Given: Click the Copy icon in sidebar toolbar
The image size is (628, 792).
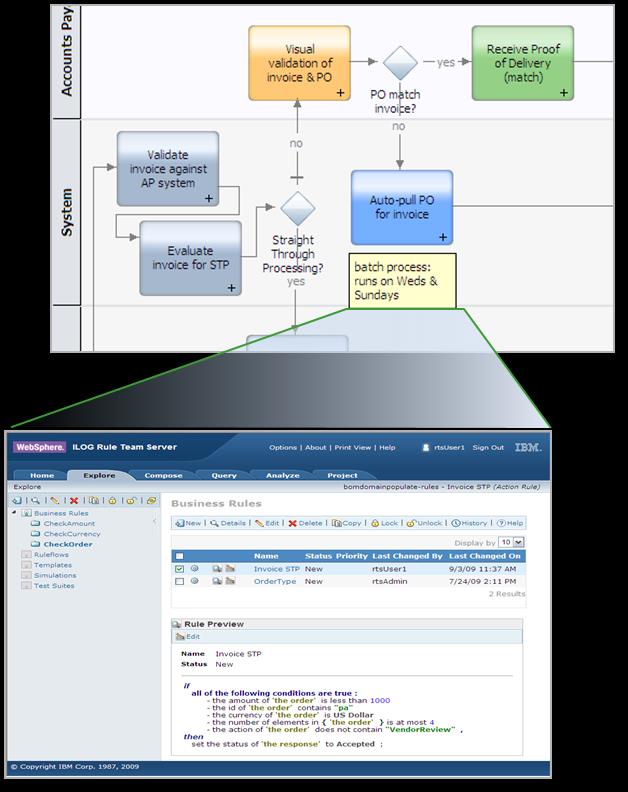Looking at the screenshot, I should pos(93,501).
